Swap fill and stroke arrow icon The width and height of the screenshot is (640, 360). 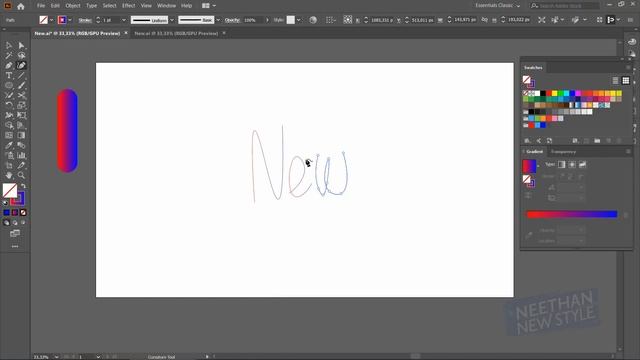pyautogui.click(x=24, y=186)
